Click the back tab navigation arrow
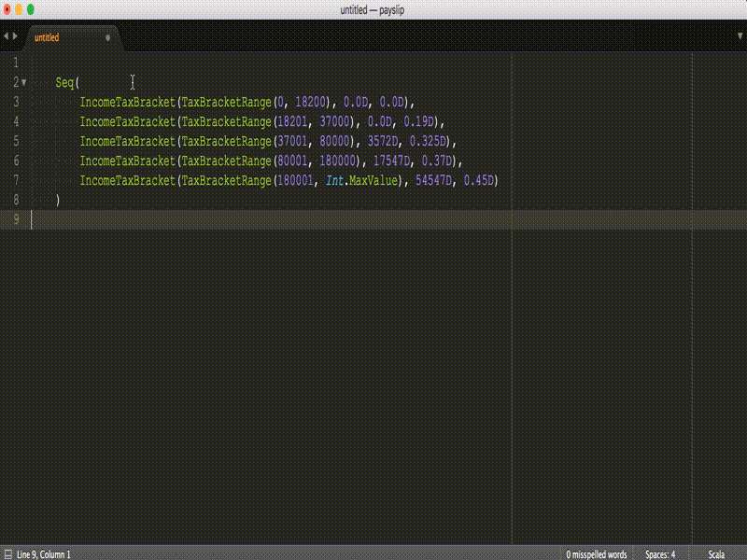This screenshot has height=560, width=747. click(7, 35)
